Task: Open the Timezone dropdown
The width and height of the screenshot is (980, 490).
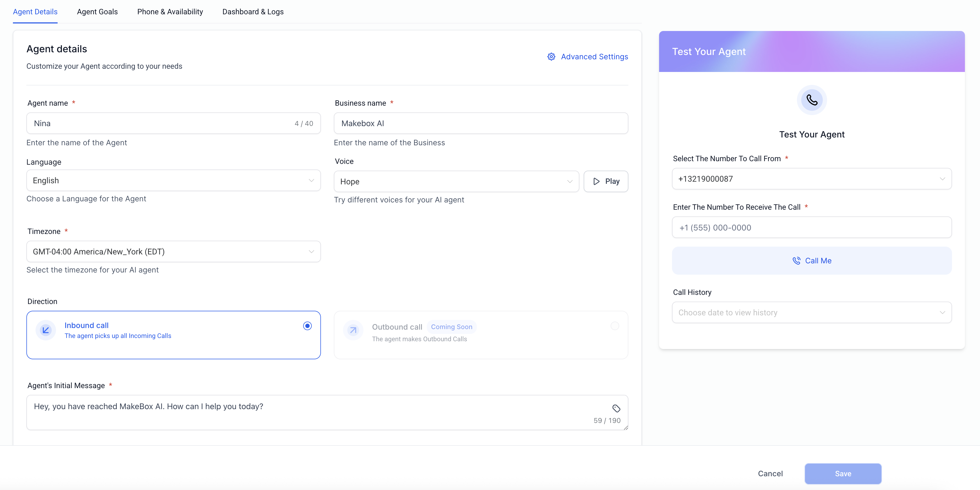Action: [173, 252]
